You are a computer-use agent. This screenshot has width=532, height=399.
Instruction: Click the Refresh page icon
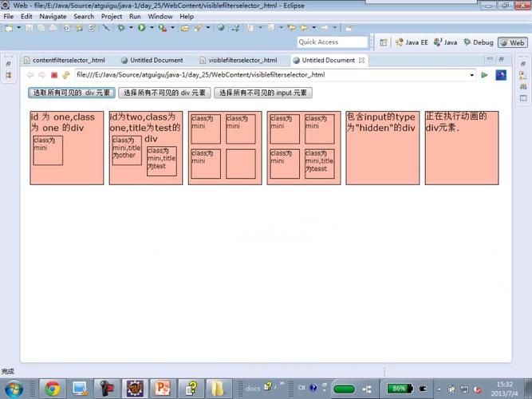tap(66, 75)
